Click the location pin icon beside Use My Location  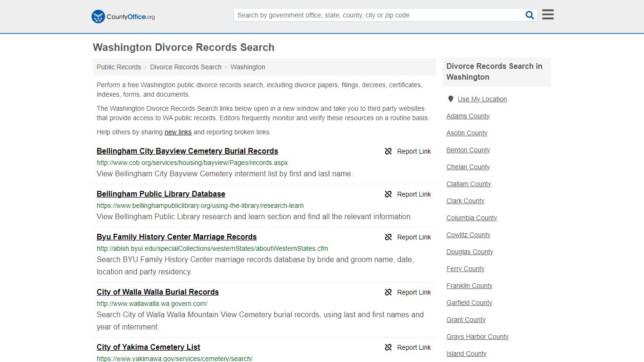pos(451,99)
